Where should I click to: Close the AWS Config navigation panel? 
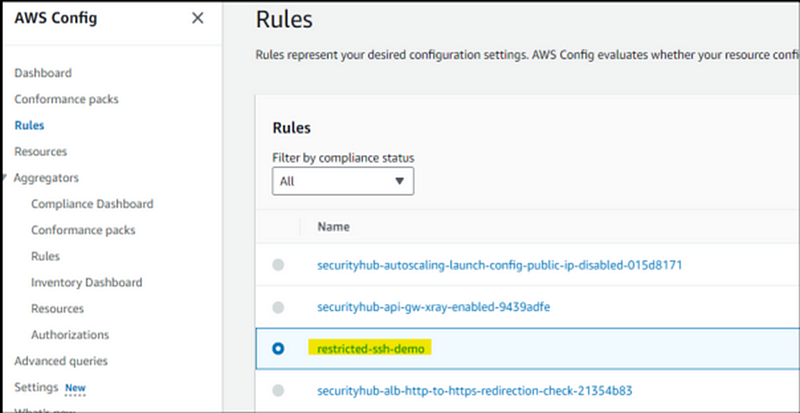[197, 18]
